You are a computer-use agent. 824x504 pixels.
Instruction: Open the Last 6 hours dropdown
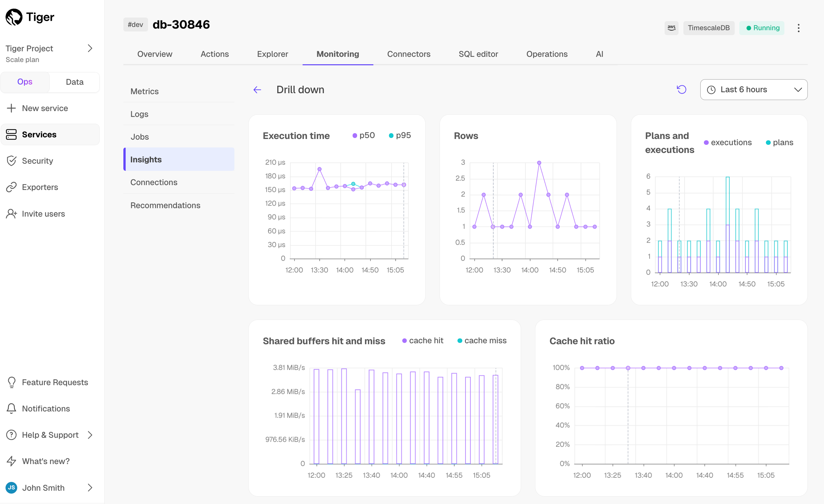coord(754,90)
